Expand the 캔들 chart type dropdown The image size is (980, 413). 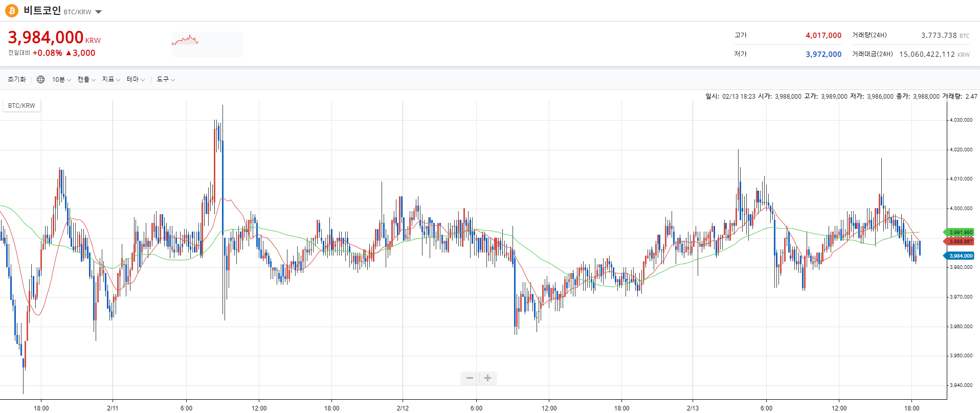[x=86, y=79]
